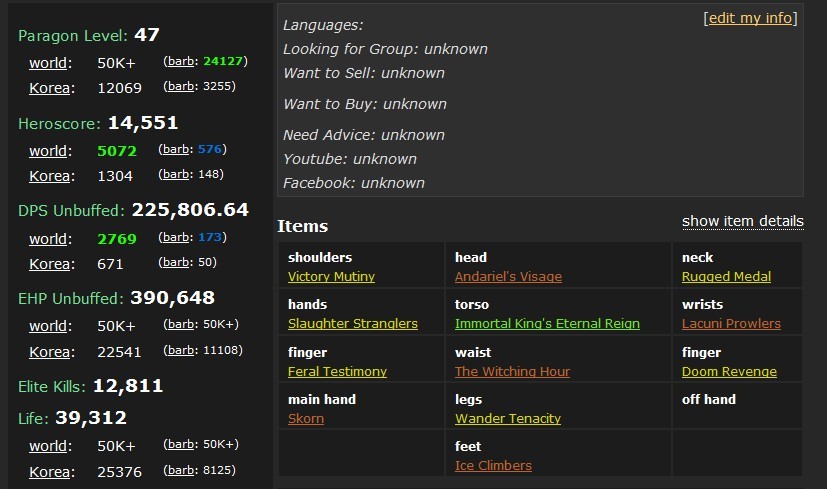Select the DPS Unbuffed value 225,806.64
Image resolution: width=827 pixels, height=489 pixels.
(x=190, y=210)
